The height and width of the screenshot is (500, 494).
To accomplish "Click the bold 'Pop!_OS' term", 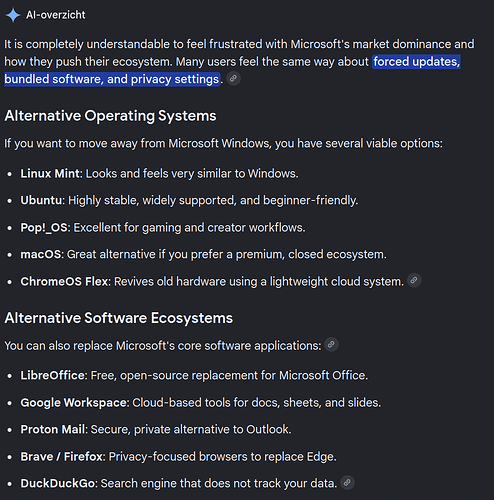I will pyautogui.click(x=44, y=228).
